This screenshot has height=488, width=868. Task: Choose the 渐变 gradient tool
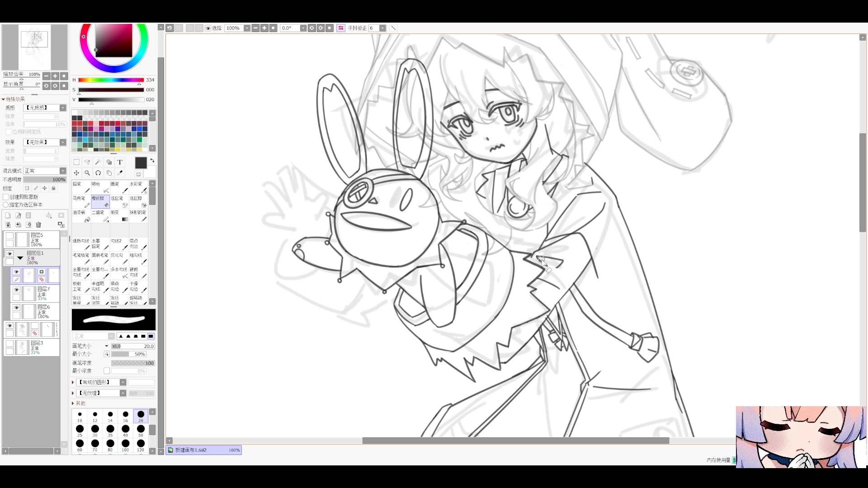click(119, 216)
